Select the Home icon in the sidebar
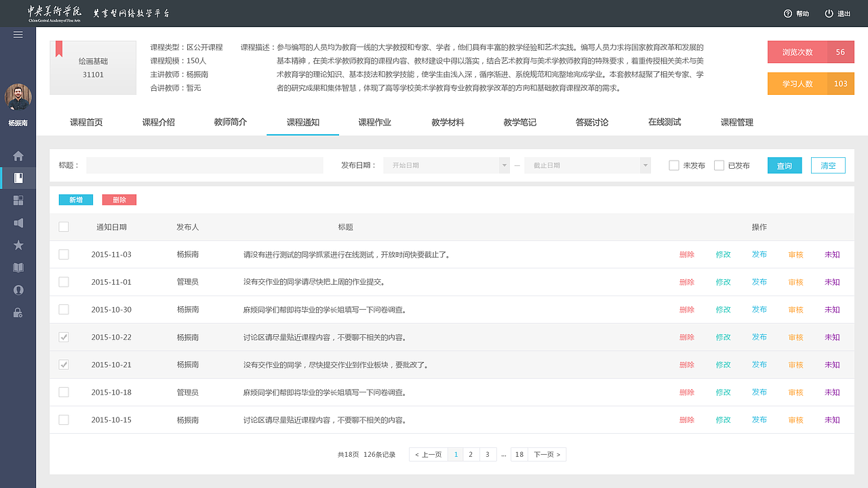Viewport: 868px width, 488px height. [18, 155]
